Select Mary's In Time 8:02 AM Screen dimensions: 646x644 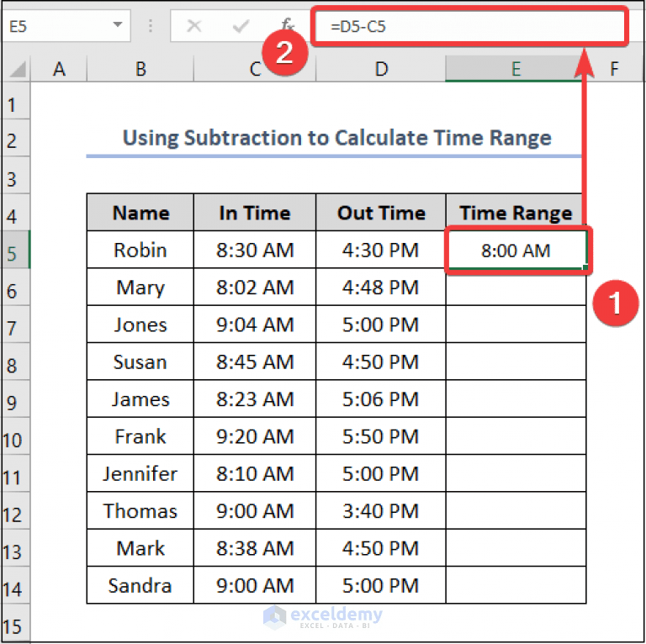(255, 288)
